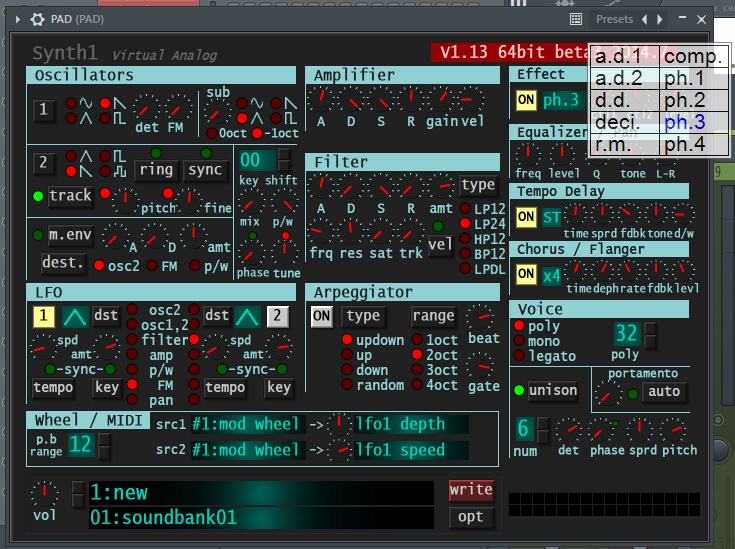Toggle the Chorus / Flanger ON button
Screen dimensions: 735x549
526,274
